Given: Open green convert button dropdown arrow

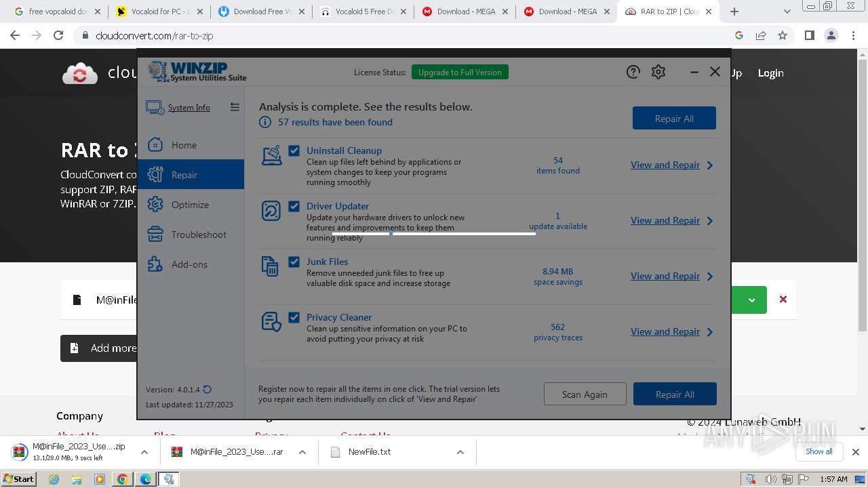Looking at the screenshot, I should click(x=751, y=300).
